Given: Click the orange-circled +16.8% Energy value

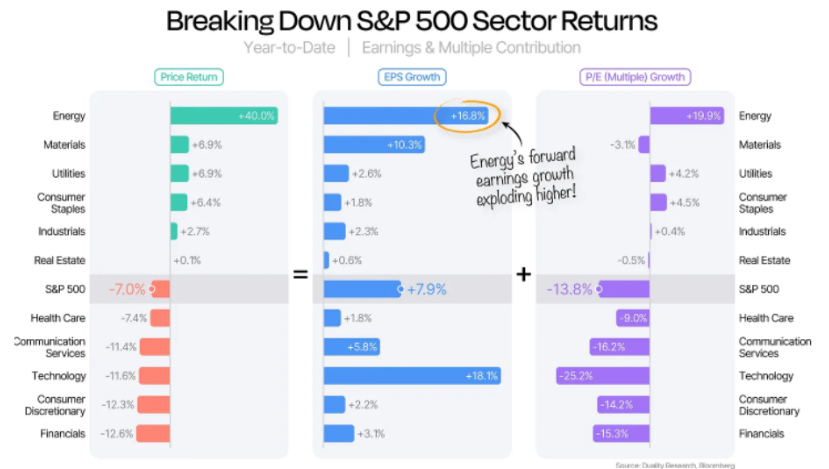Looking at the screenshot, I should tap(467, 116).
